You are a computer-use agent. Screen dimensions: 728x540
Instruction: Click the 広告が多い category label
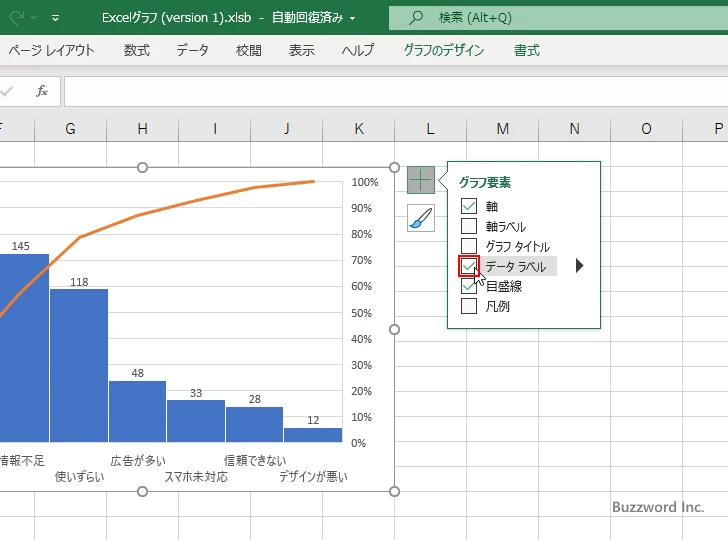[138, 461]
